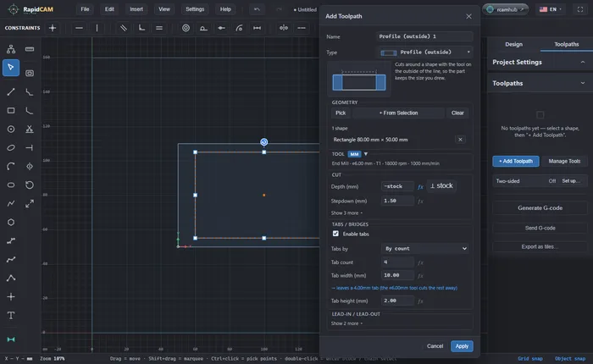The height and width of the screenshot is (364, 593).
Task: Apply the Horizontal constraint
Action: click(x=79, y=28)
